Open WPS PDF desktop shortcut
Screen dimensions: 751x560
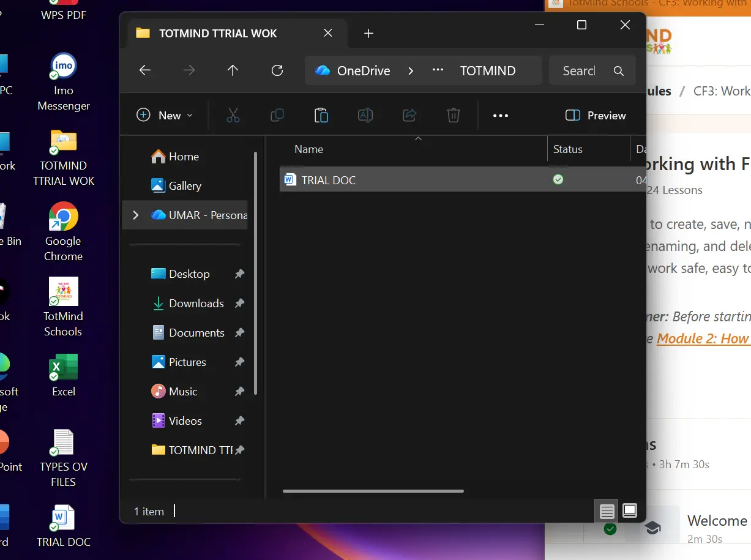[x=64, y=11]
